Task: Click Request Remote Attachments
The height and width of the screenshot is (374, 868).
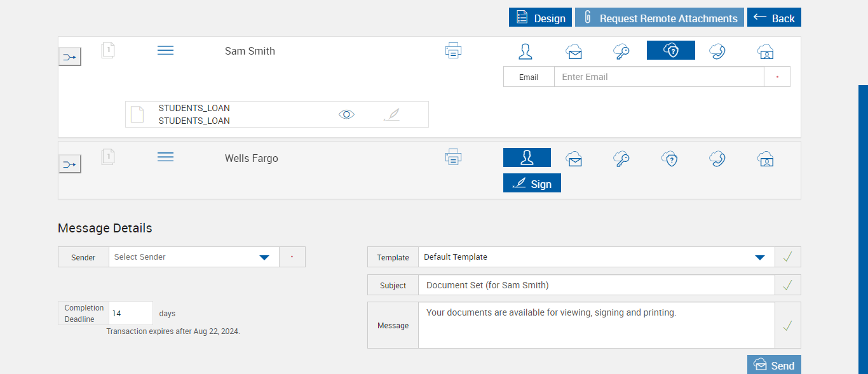Action: tap(660, 18)
